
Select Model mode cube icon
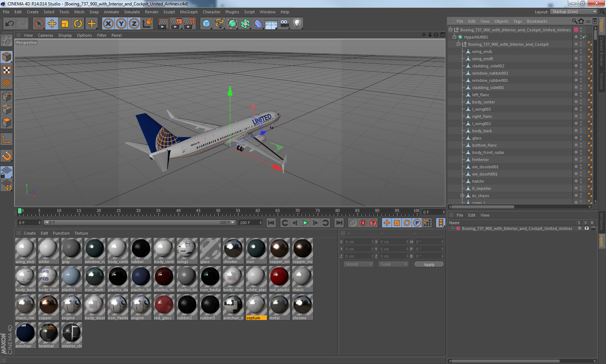click(6, 57)
